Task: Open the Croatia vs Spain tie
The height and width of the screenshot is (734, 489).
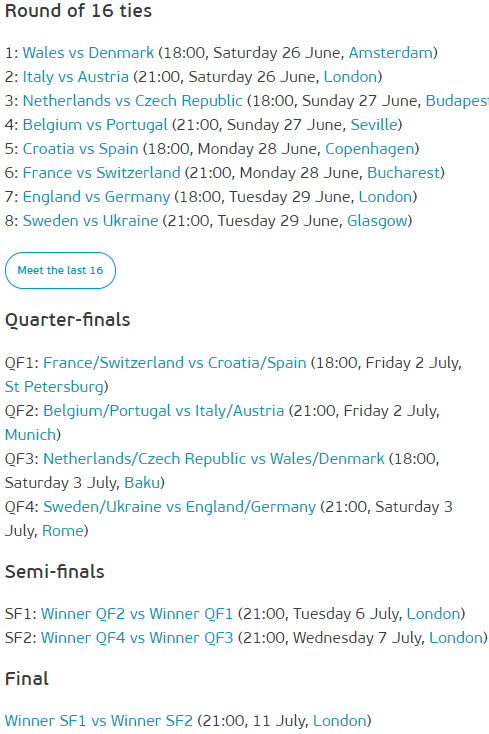Action: [x=80, y=149]
